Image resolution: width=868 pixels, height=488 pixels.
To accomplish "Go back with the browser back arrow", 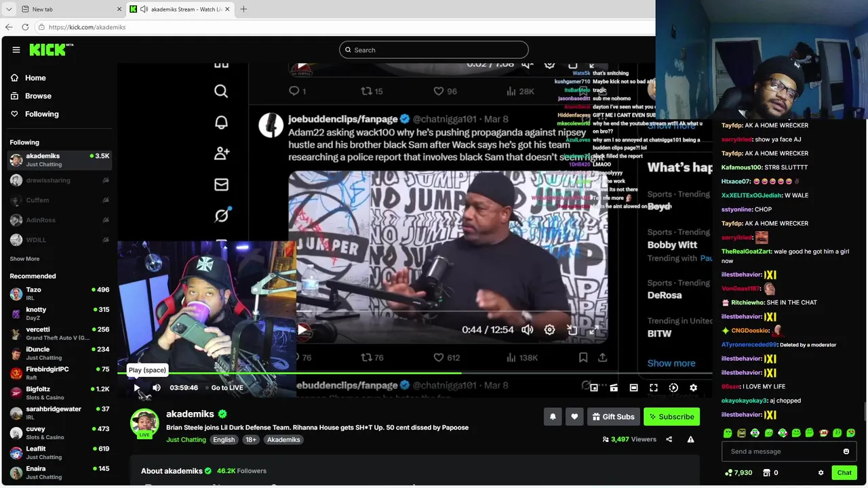I will pyautogui.click(x=9, y=27).
